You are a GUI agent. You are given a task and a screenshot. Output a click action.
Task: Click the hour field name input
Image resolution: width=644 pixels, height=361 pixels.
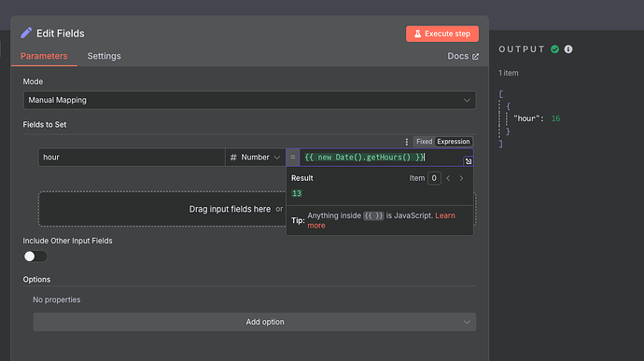(x=132, y=158)
